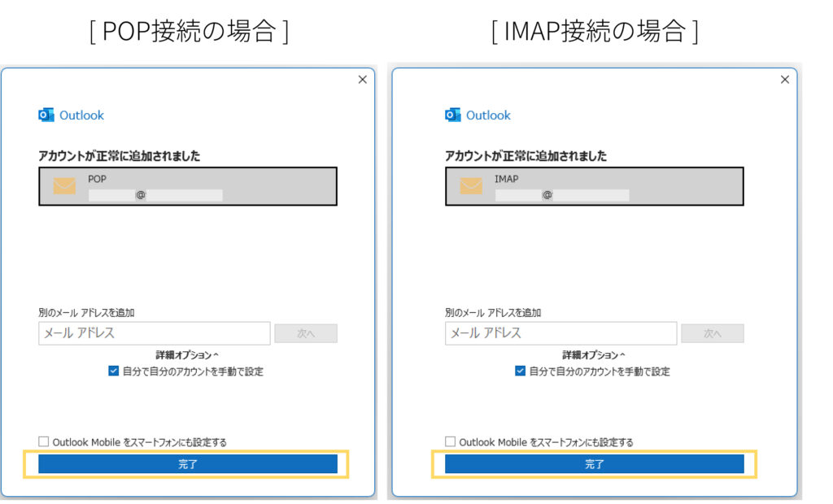Click the envelope icon beside the POP account
Image resolution: width=833 pixels, height=504 pixels.
[x=64, y=186]
